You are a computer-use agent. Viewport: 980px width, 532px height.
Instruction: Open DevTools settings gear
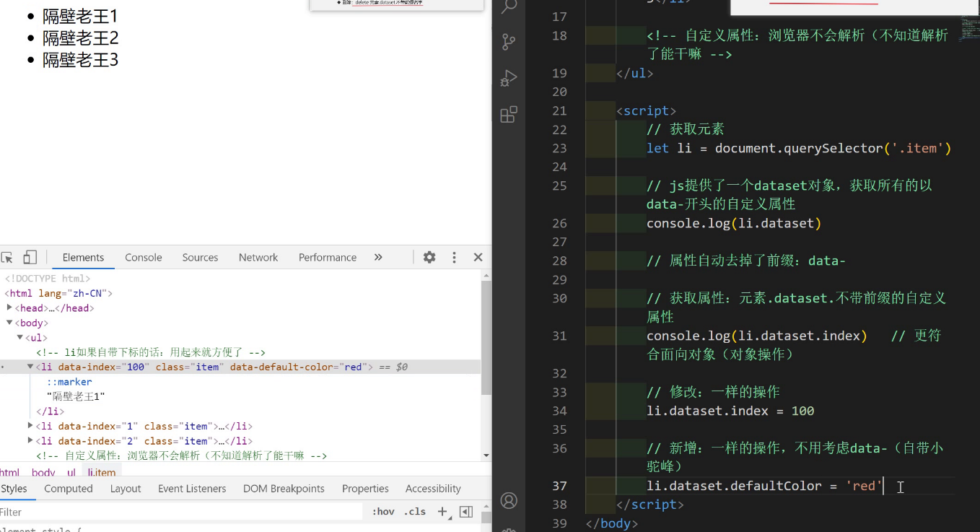429,257
